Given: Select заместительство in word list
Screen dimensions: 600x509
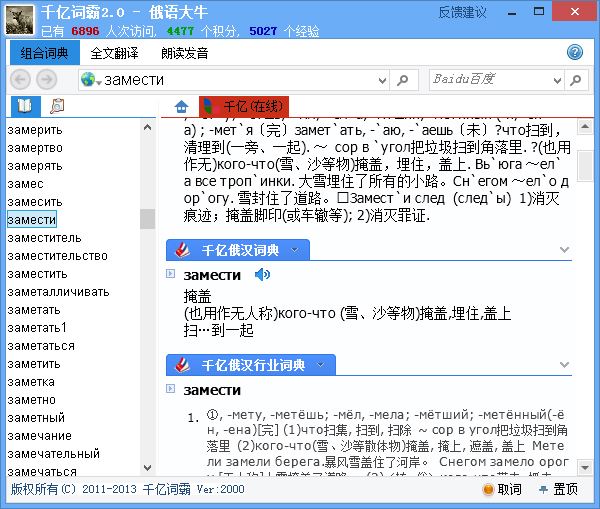Looking at the screenshot, I should coord(57,256).
